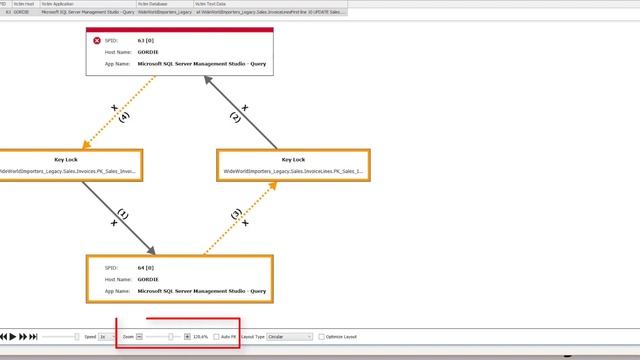Play the deadlock animation
640x360 pixels.
(x=13, y=336)
